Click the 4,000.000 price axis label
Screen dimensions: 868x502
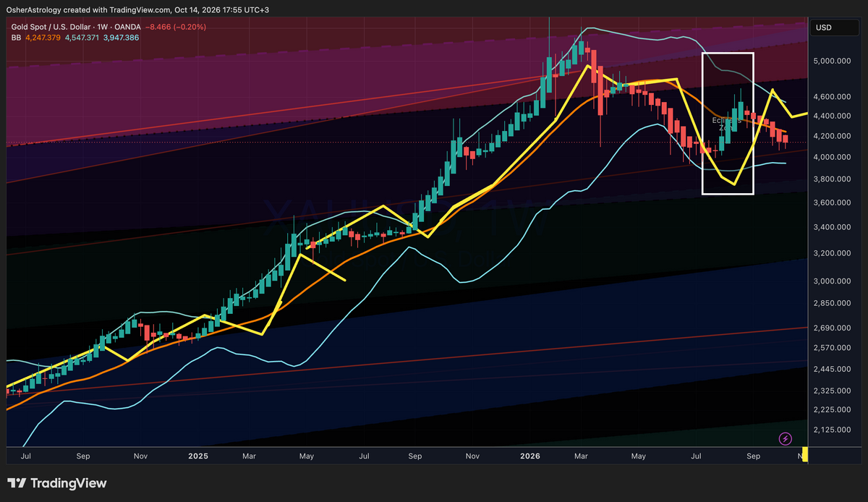click(x=830, y=157)
